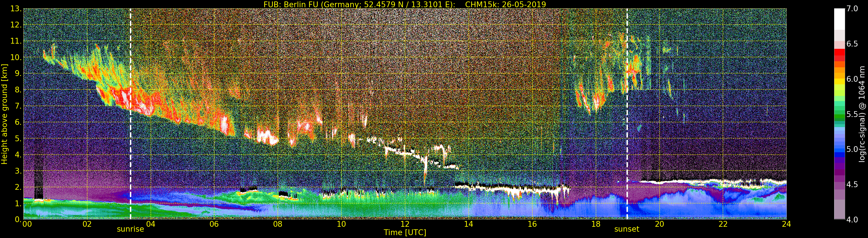Click the 'sunrise' label
Viewport: 868px width, 238px height.
pyautogui.click(x=130, y=229)
